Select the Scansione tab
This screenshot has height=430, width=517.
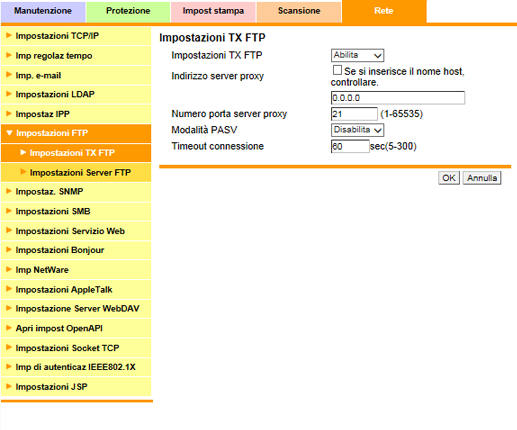click(x=299, y=11)
